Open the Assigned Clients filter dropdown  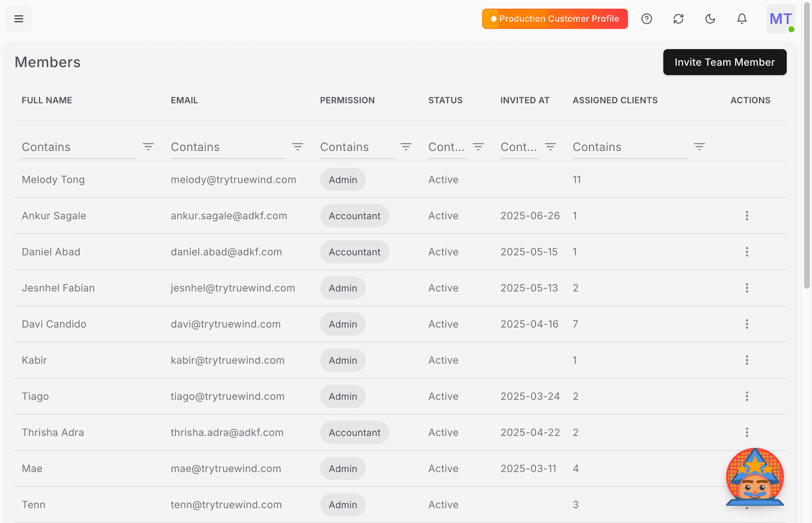coord(699,147)
